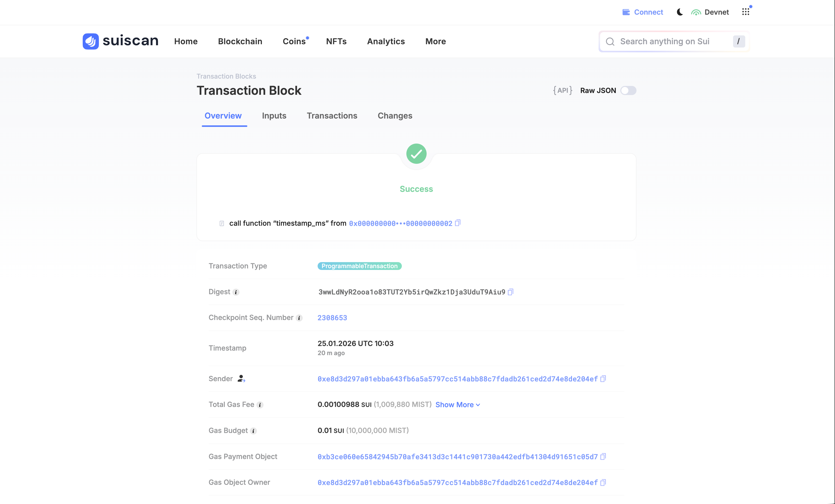Open the More navigation menu
Image resolution: width=835 pixels, height=504 pixels.
435,41
